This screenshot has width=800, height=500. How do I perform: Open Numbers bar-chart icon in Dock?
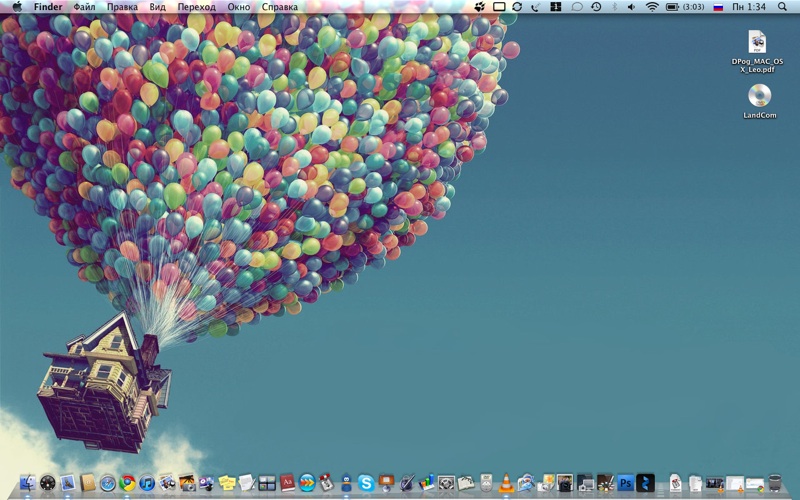click(x=427, y=483)
